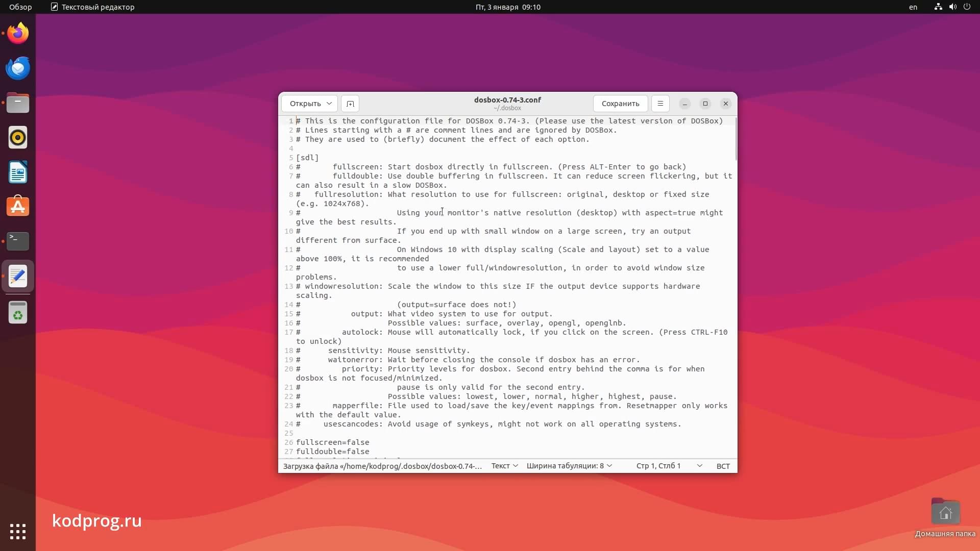
Task: Expand the Открыть recent files arrow
Action: [330, 104]
